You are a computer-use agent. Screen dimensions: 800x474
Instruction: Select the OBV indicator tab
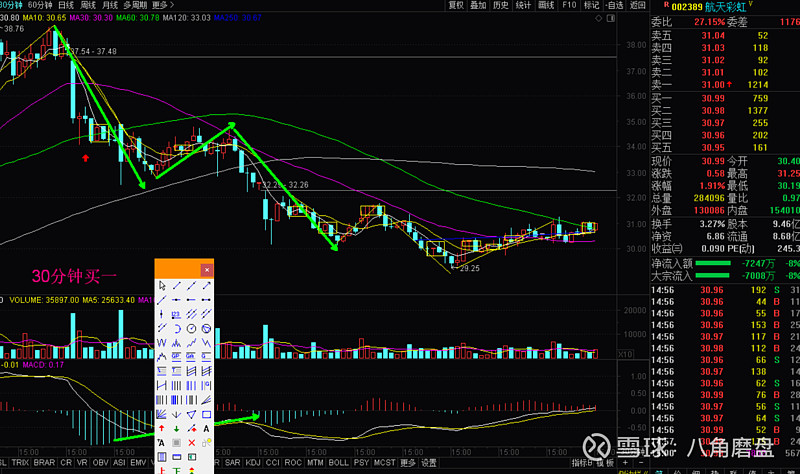(101, 463)
